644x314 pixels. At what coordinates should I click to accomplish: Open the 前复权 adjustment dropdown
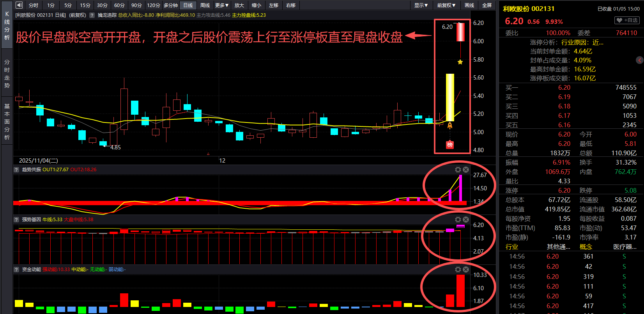pyautogui.click(x=446, y=5)
